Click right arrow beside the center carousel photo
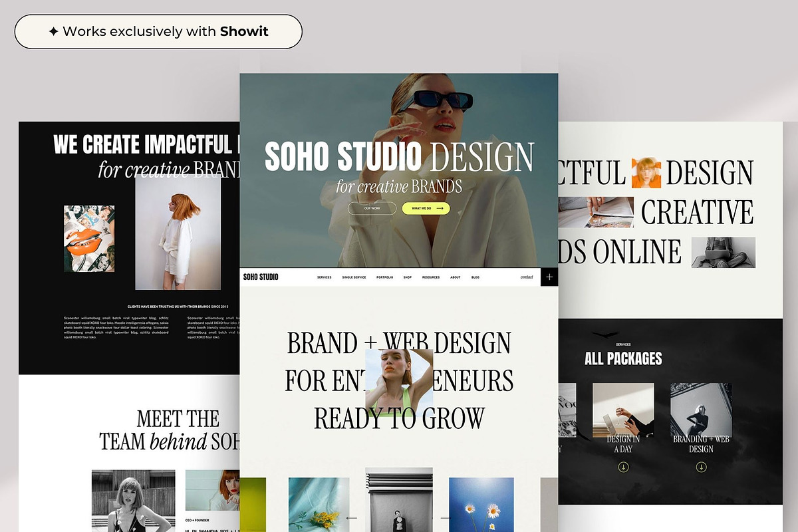Viewport: 798px width, 532px height. coord(446,517)
